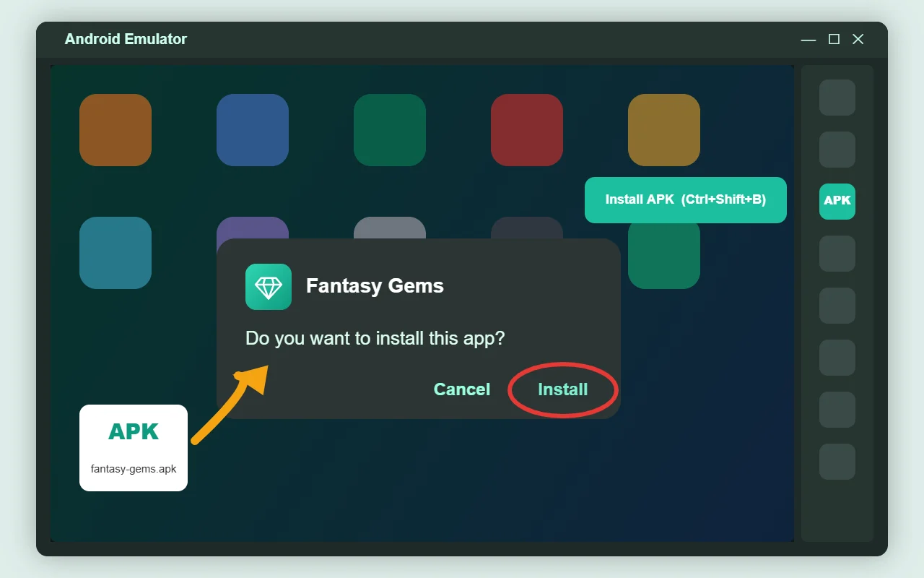
Task: Open the golden yellow app icon
Action: click(x=664, y=130)
